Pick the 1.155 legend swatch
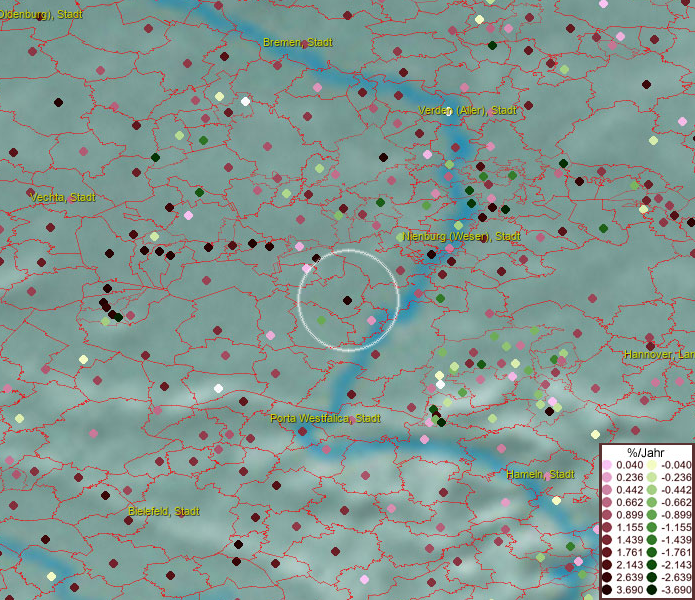This screenshot has width=695, height=600. 607,527
